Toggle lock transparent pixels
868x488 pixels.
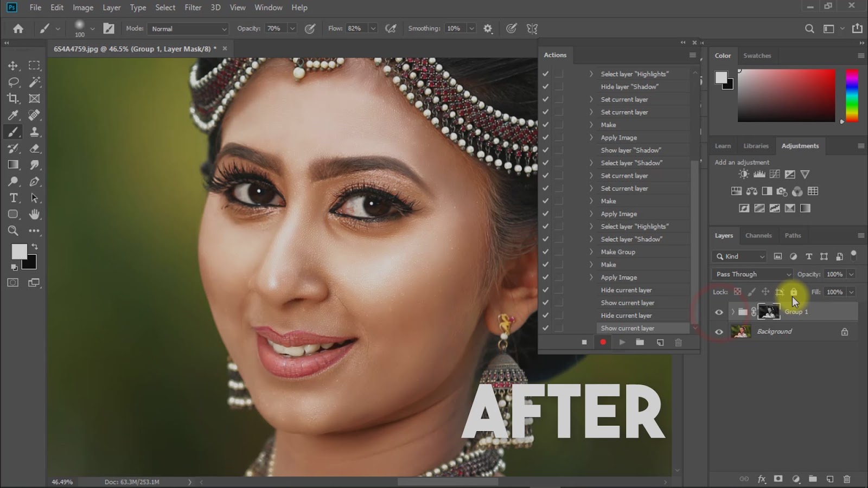(x=738, y=292)
